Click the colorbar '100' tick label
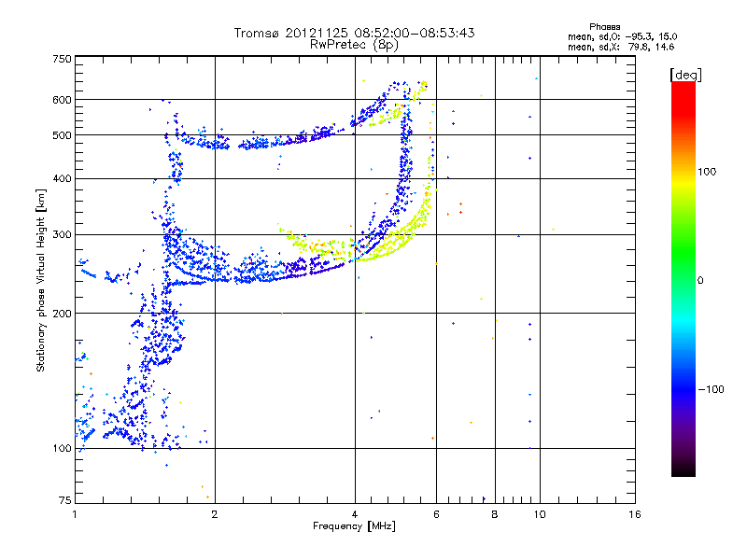747x560 pixels. point(707,172)
